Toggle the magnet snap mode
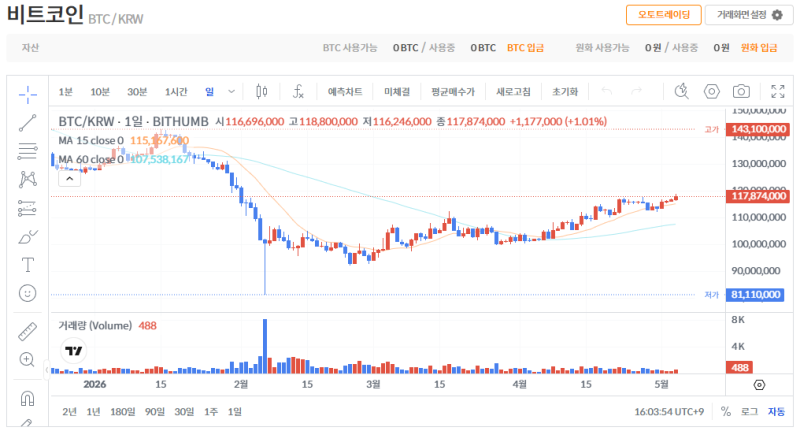 click(28, 398)
